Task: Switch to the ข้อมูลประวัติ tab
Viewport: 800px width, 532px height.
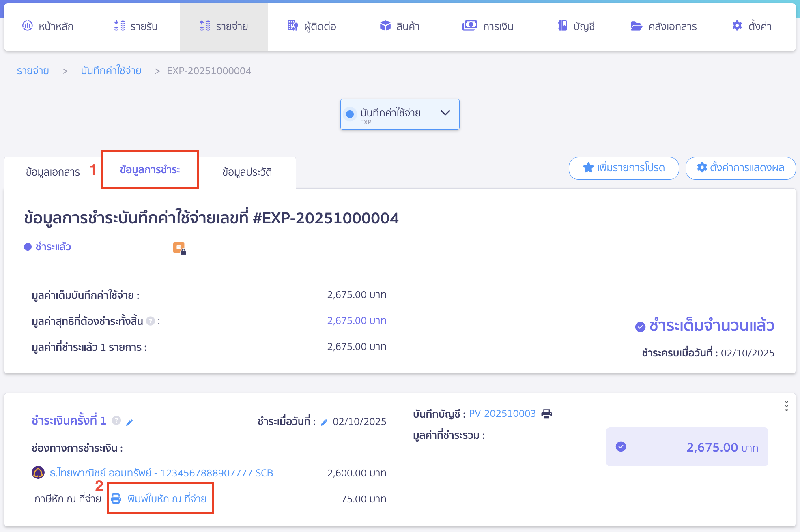Action: click(x=247, y=172)
